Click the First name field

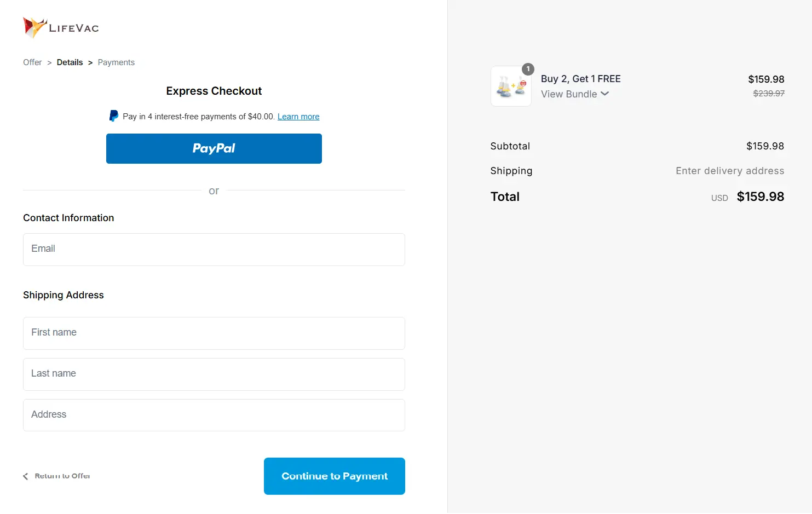click(x=214, y=333)
